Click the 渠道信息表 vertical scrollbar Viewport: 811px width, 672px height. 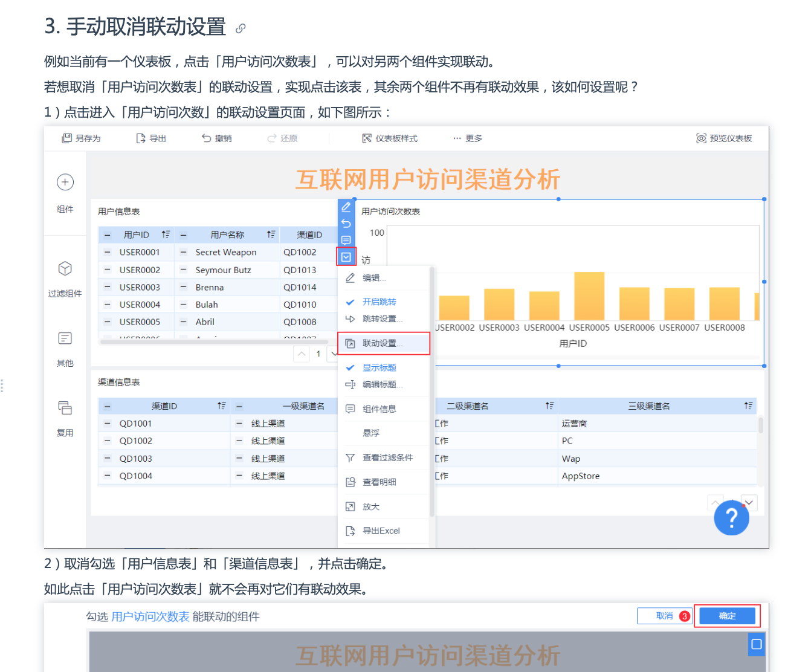(x=760, y=425)
